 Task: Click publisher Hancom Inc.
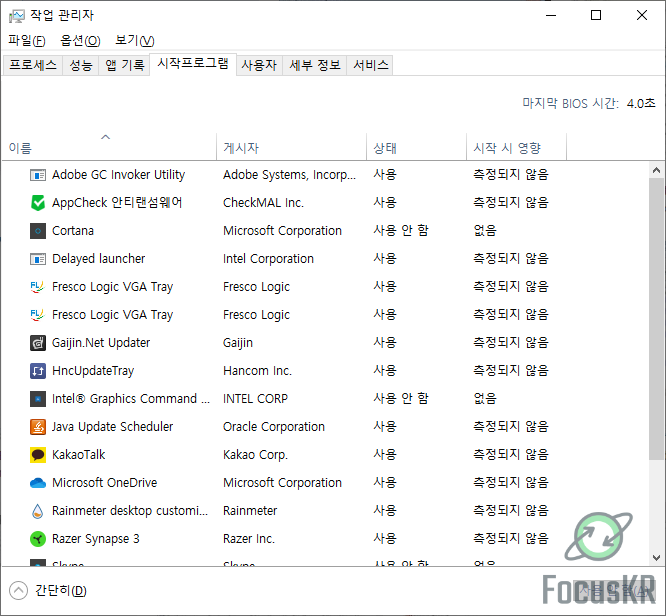pyautogui.click(x=257, y=370)
